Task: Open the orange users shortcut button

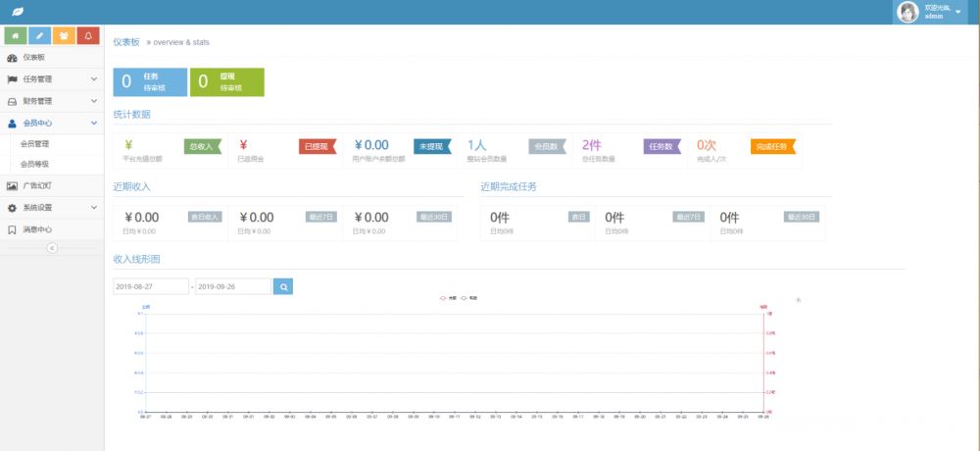Action: (65, 36)
